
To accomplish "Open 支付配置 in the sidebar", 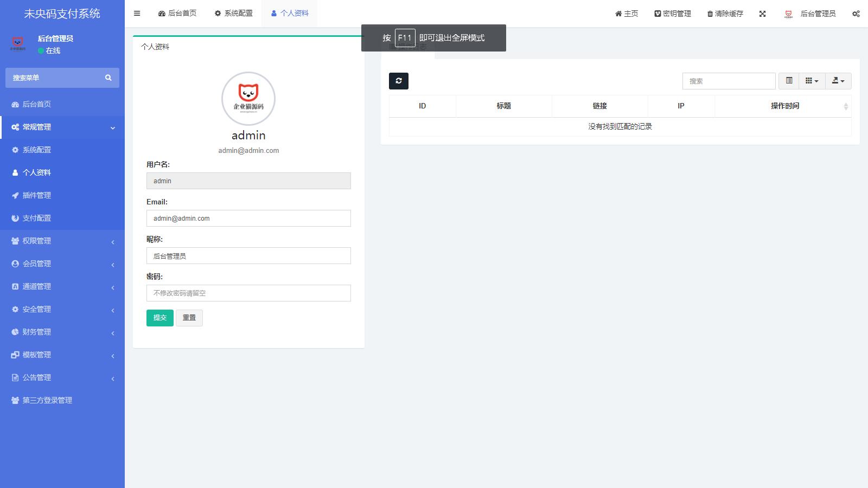I will click(x=36, y=218).
